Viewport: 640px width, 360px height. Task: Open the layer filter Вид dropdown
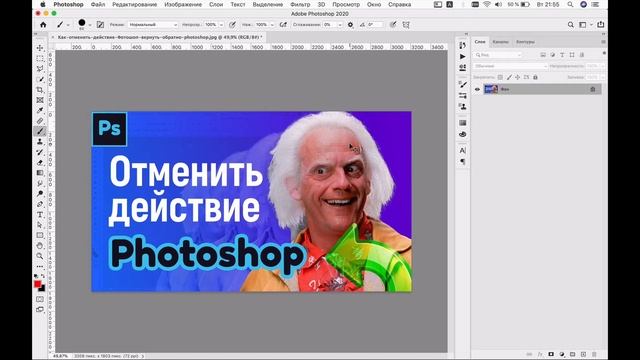pyautogui.click(x=498, y=55)
